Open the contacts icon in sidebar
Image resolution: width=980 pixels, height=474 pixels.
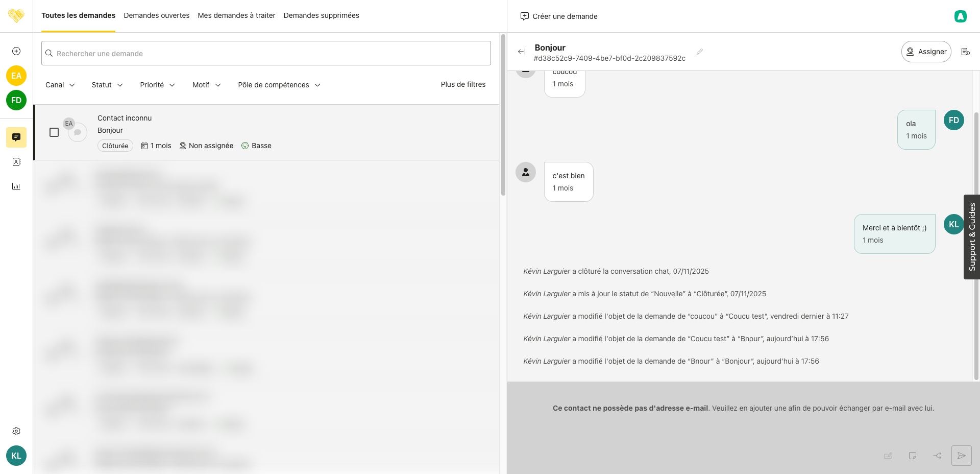[16, 162]
